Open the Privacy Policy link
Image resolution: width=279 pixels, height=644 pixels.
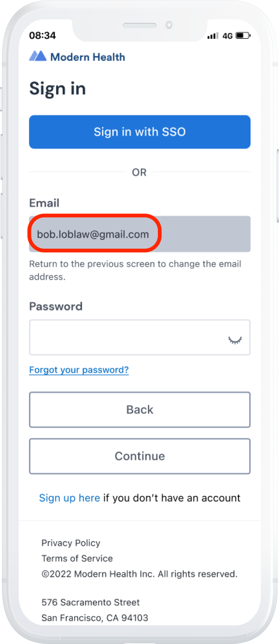click(x=71, y=543)
